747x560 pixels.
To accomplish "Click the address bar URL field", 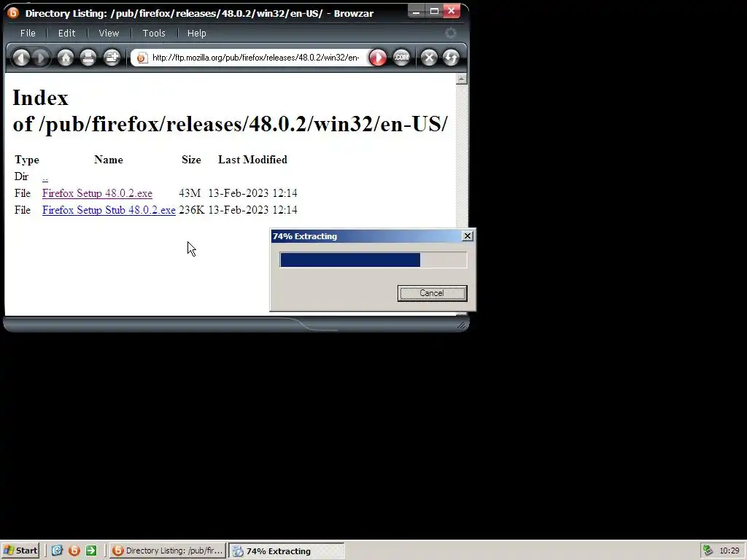I will tap(256, 58).
